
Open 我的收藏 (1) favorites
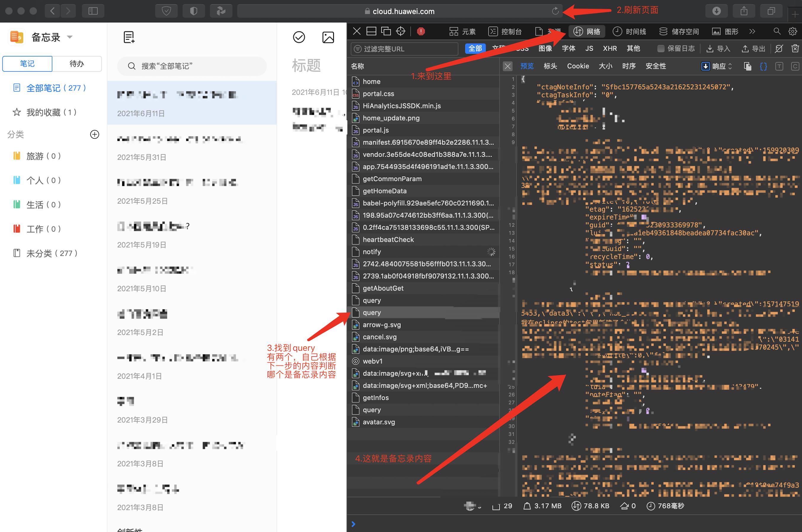tap(45, 112)
